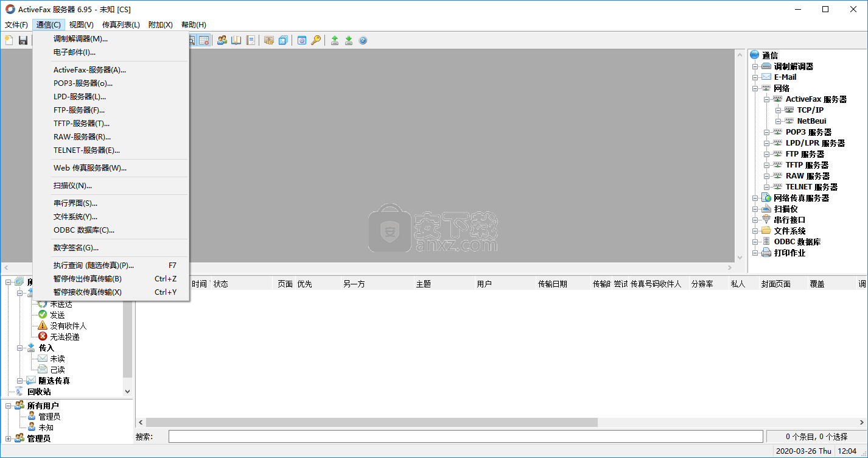Image resolution: width=868 pixels, height=458 pixels.
Task: Click in the 搜索 input field
Action: [466, 437]
